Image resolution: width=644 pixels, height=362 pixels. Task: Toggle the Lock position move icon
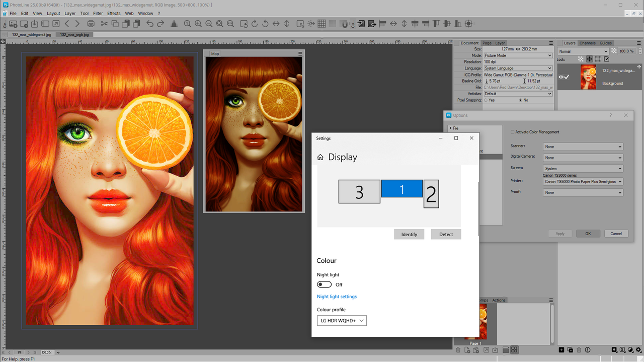[x=589, y=59]
